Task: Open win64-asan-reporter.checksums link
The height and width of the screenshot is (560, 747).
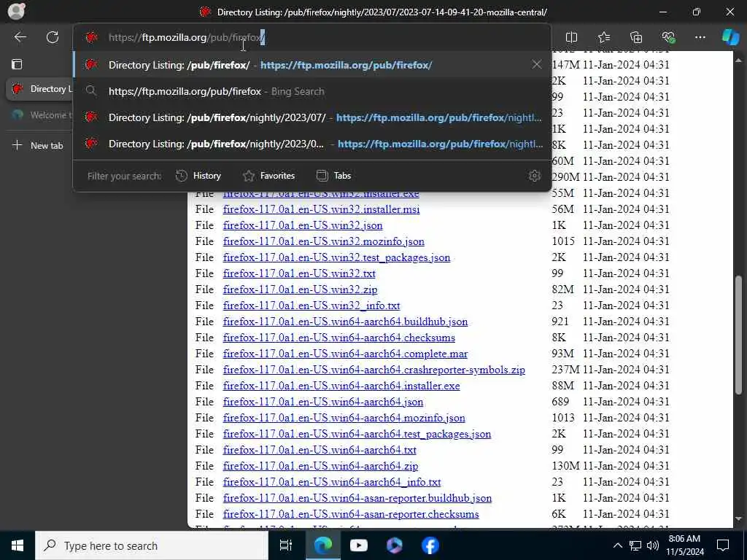Action: click(351, 514)
